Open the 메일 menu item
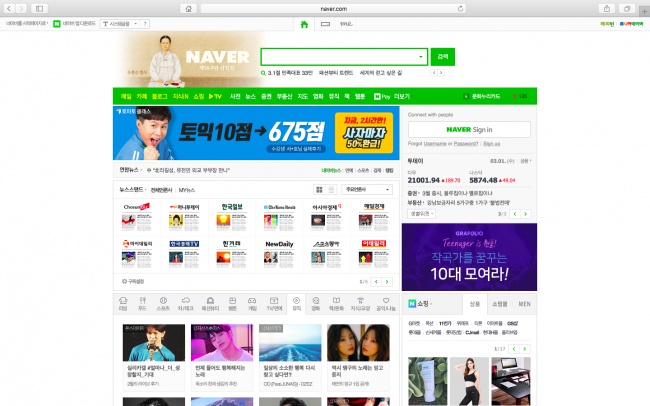 click(126, 97)
